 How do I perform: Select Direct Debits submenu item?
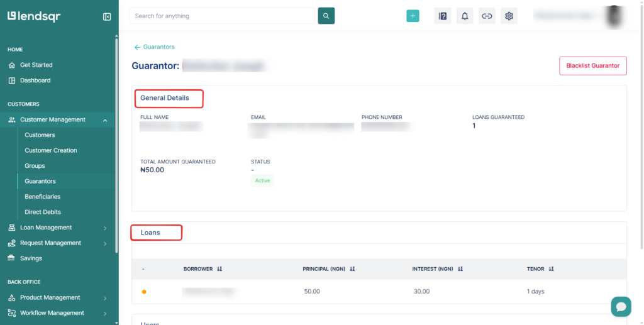pyautogui.click(x=43, y=212)
